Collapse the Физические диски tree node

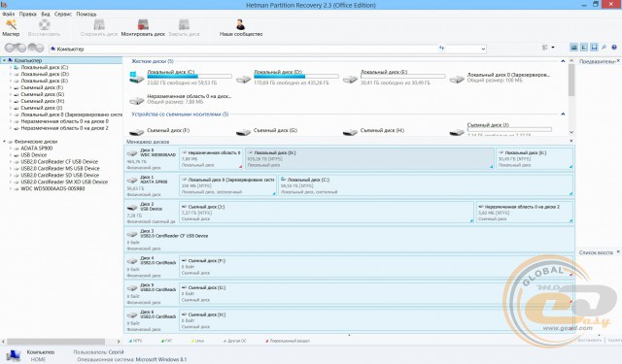click(4, 142)
